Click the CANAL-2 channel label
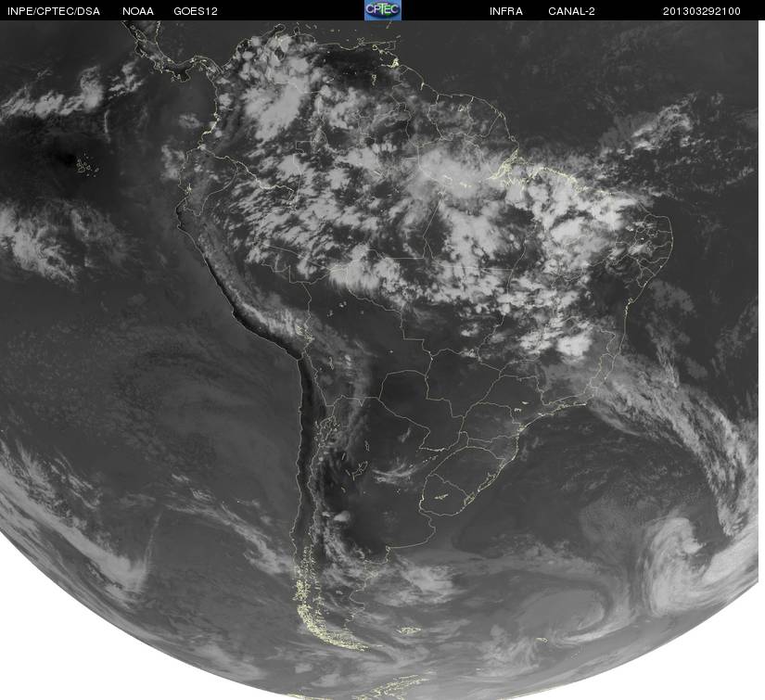The image size is (765, 700). tap(571, 11)
